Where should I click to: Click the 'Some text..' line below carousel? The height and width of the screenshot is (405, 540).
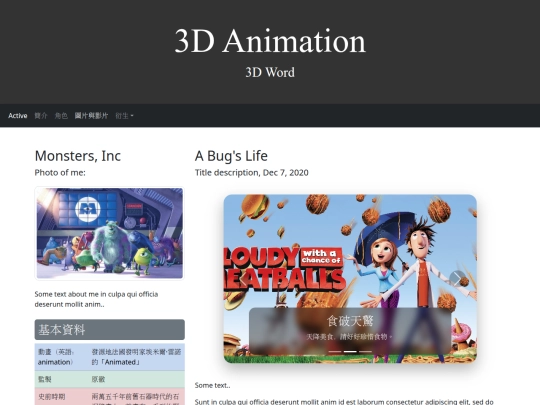[x=212, y=385]
